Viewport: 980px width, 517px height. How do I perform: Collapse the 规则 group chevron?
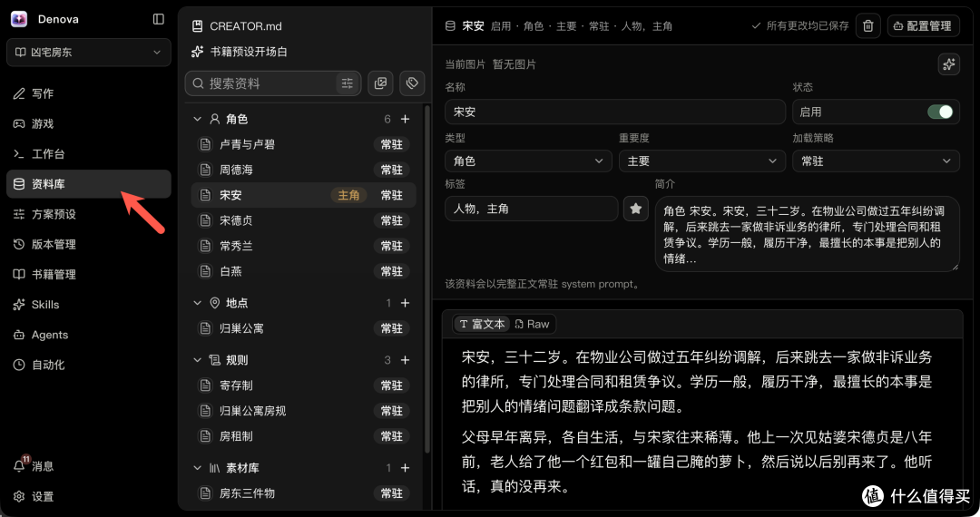(x=198, y=360)
